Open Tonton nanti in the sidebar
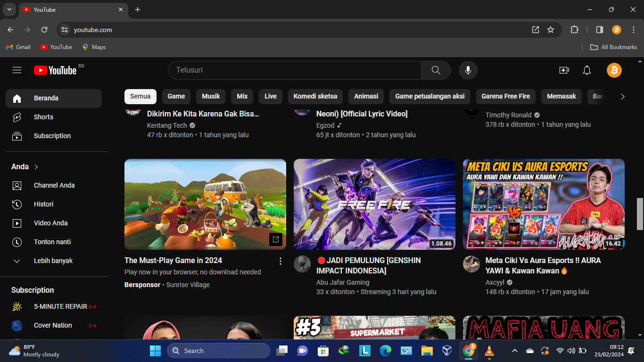The image size is (644, 362). pos(54,242)
